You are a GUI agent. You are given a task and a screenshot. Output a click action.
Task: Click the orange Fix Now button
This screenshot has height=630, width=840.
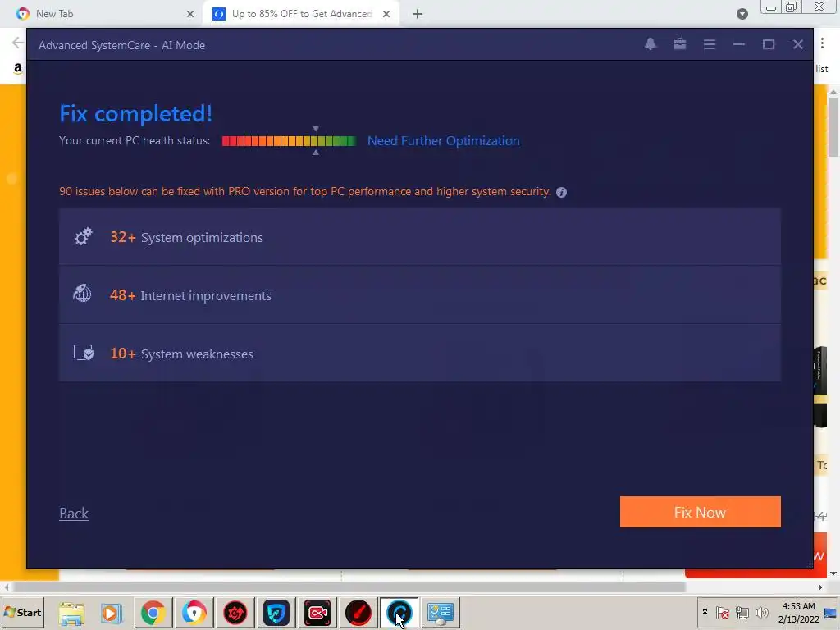[x=700, y=512]
